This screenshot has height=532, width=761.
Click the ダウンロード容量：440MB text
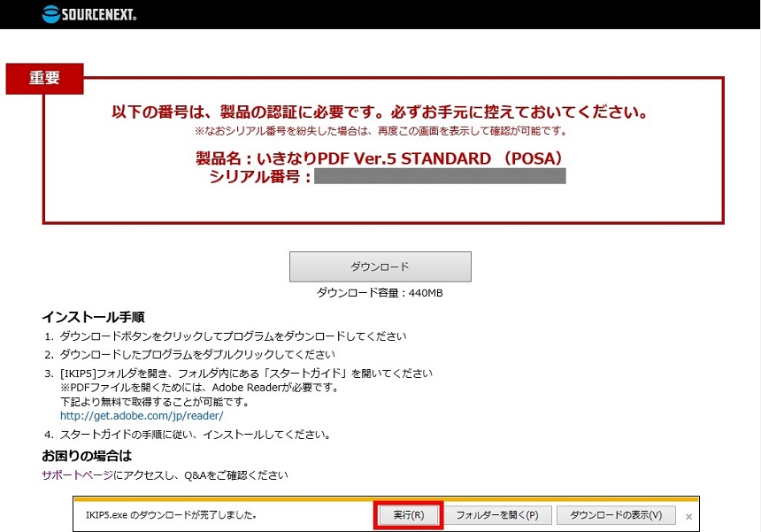[x=380, y=293]
